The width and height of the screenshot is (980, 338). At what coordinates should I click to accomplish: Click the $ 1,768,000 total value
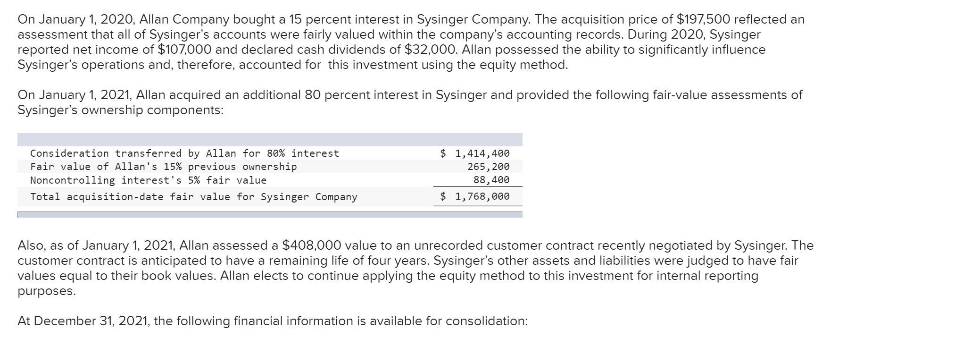(x=475, y=196)
